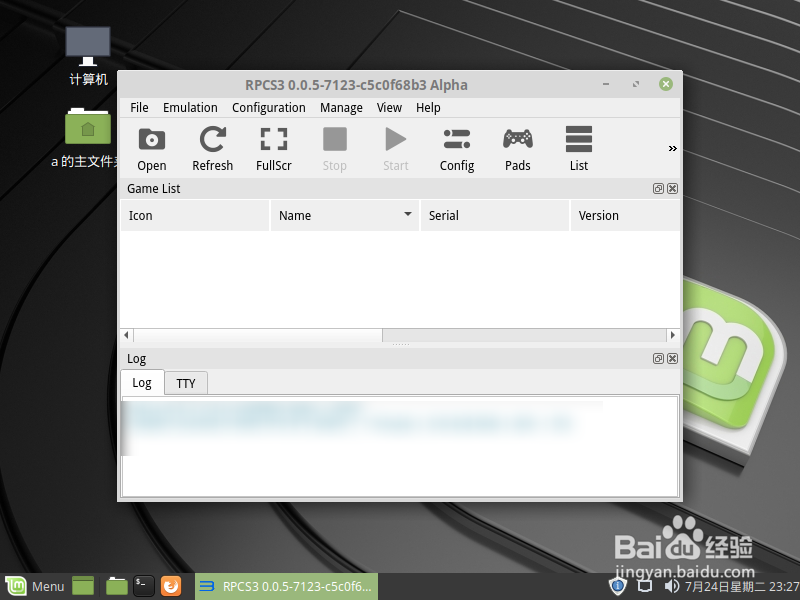Click the update shield tray icon
Screen dimensions: 800x600
(x=617, y=586)
